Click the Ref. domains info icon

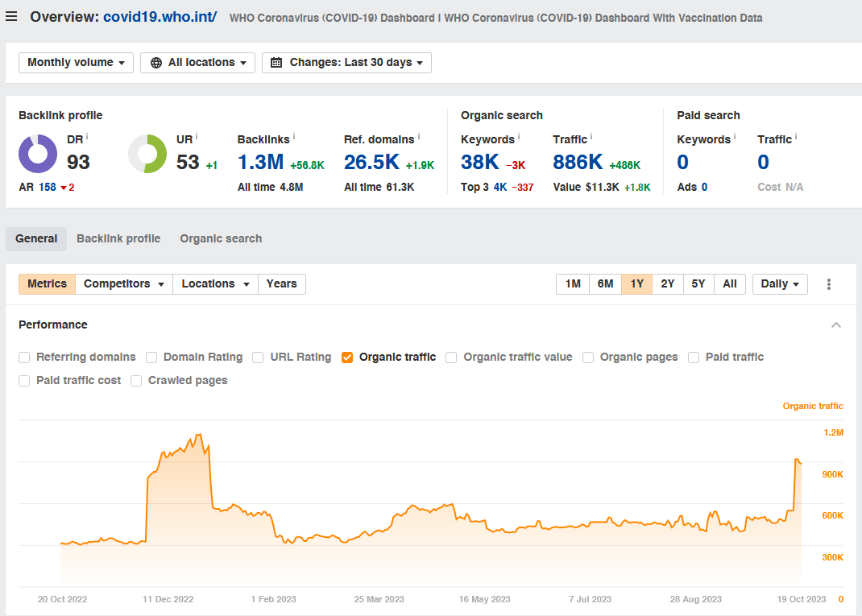pyautogui.click(x=418, y=136)
